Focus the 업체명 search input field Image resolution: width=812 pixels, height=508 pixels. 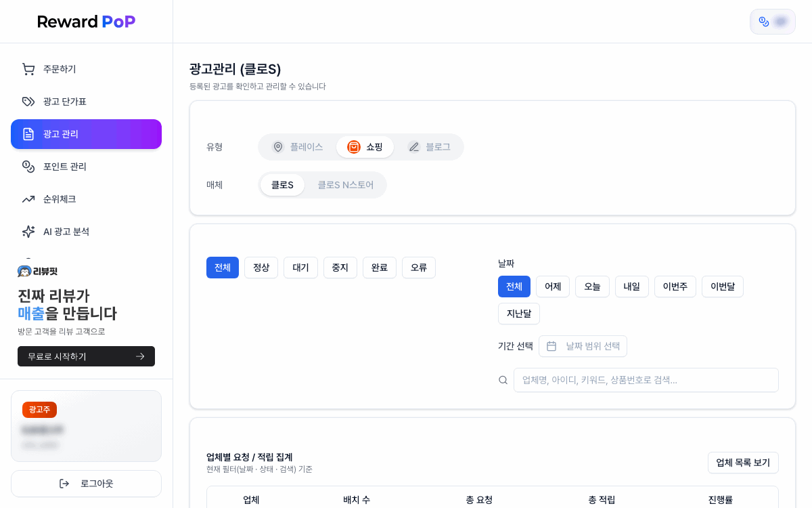click(x=646, y=380)
